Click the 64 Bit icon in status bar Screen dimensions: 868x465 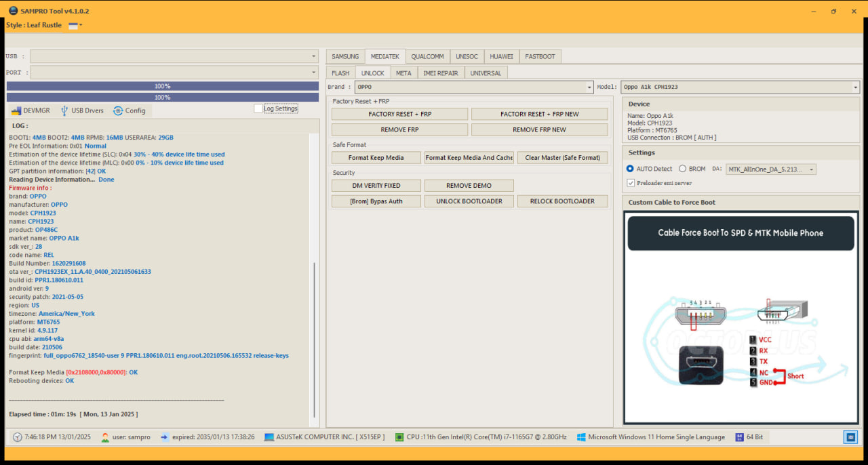pos(739,437)
